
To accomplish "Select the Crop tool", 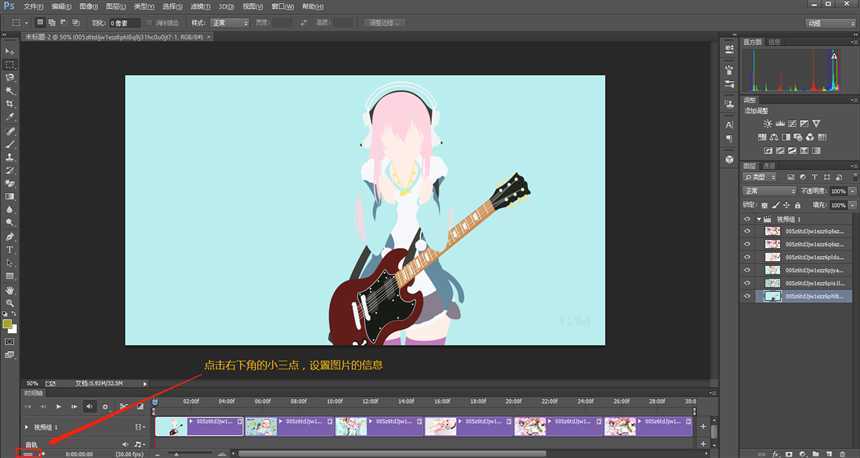I will pyautogui.click(x=10, y=104).
